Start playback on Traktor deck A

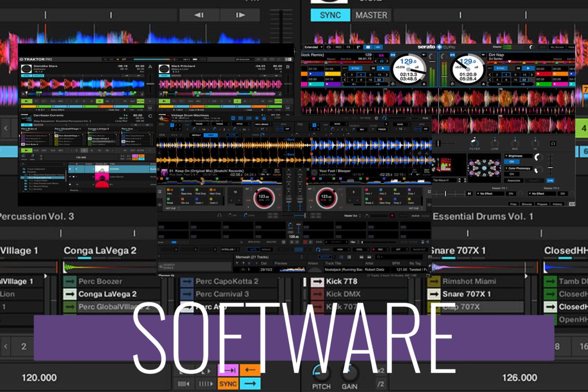coord(26,101)
